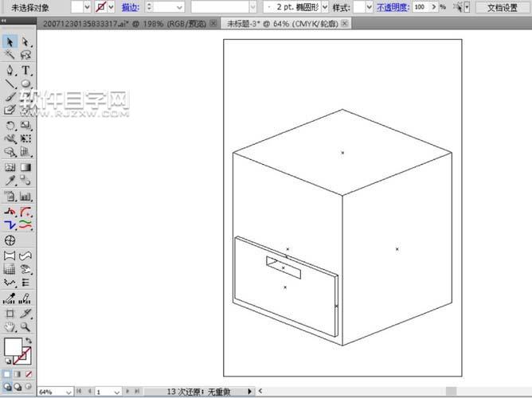Select the crosshair circle tool

click(10, 240)
